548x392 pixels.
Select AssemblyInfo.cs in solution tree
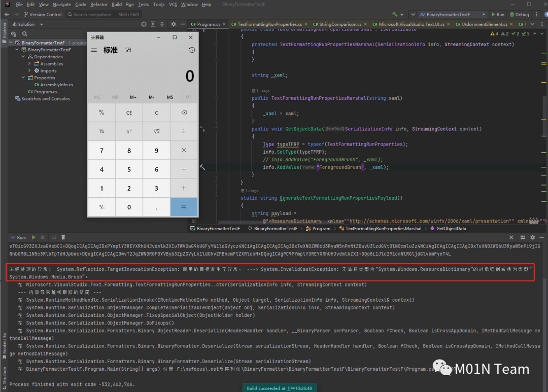click(x=53, y=85)
